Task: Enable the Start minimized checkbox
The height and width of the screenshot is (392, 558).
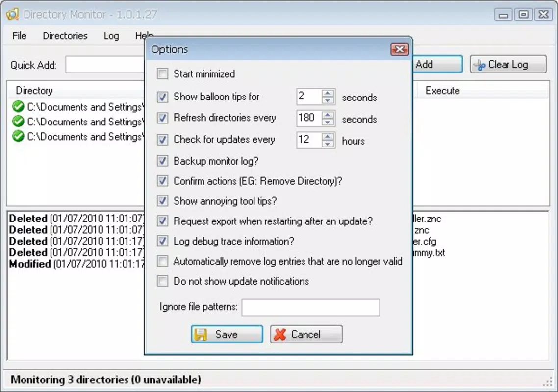Action: click(163, 74)
